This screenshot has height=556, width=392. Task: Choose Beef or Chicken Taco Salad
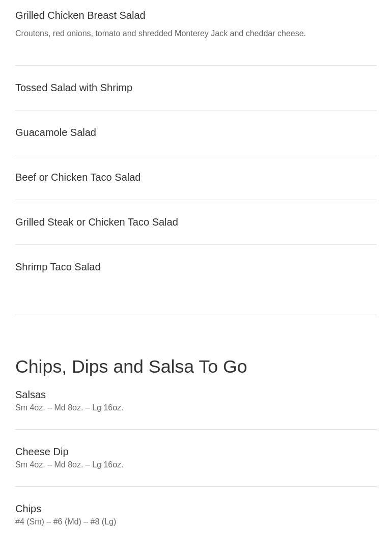(78, 178)
